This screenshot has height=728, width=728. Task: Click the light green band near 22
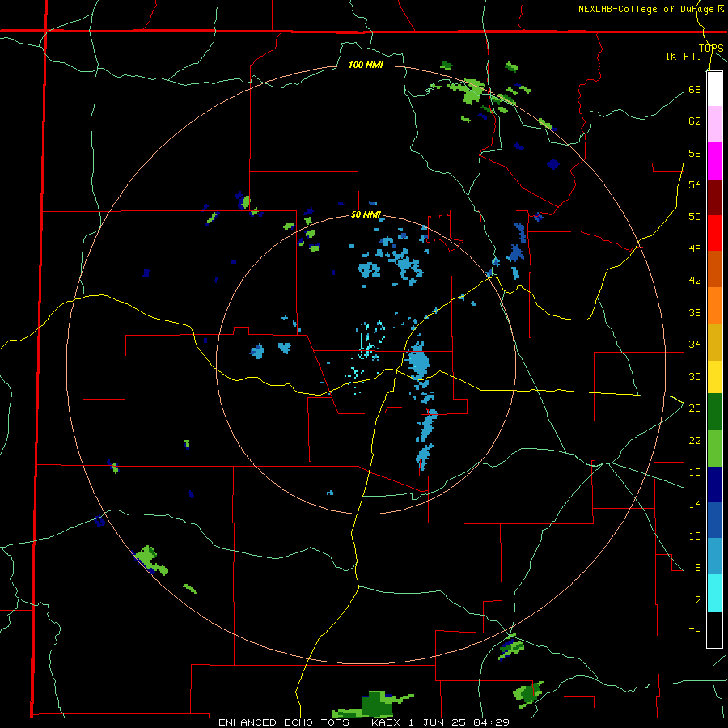[x=714, y=448]
